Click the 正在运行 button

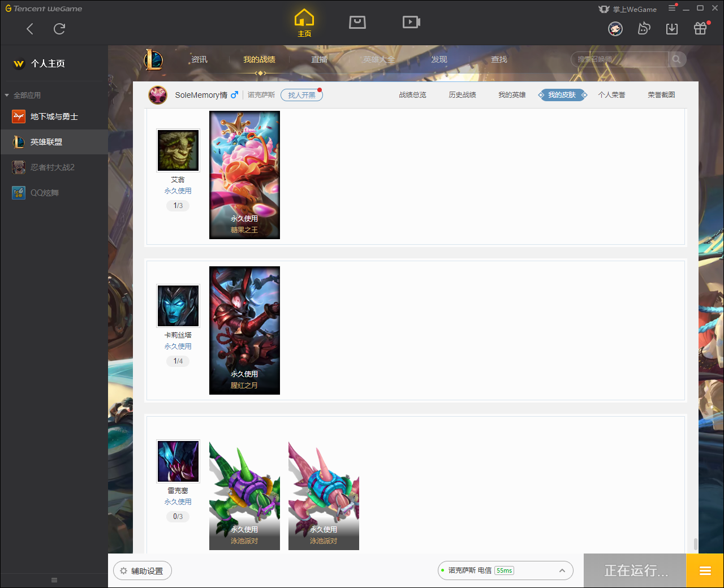(x=635, y=571)
